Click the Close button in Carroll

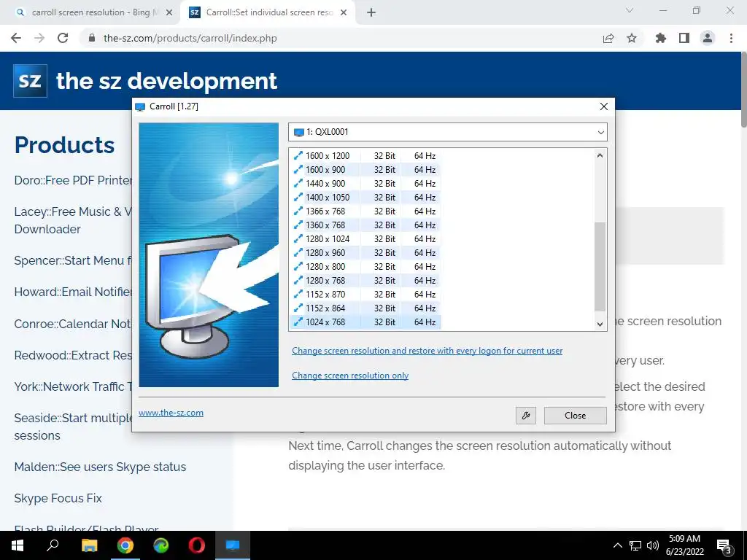click(x=575, y=415)
